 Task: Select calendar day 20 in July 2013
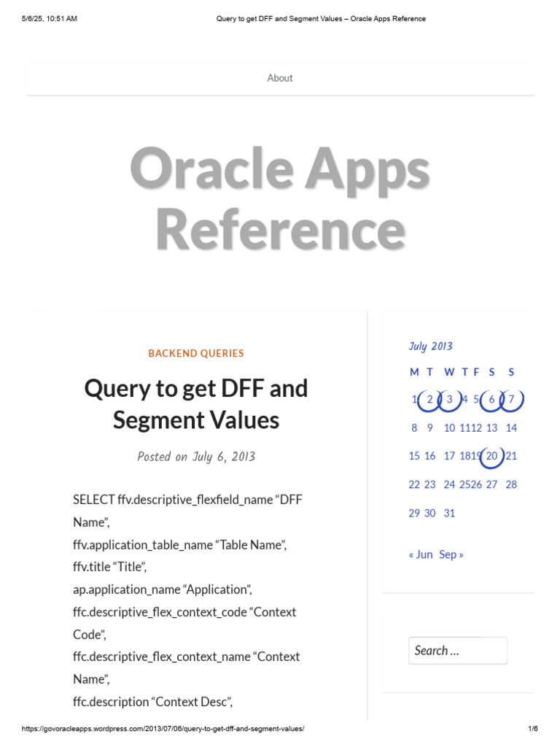(491, 456)
